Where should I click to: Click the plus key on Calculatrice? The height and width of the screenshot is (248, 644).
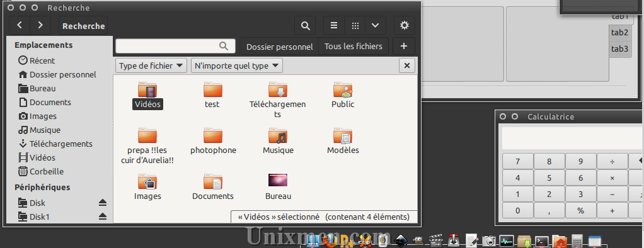612,211
